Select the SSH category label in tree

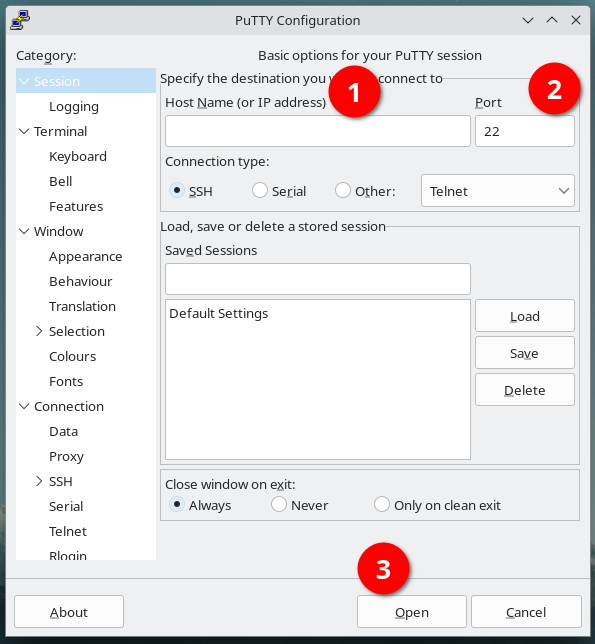(x=61, y=481)
